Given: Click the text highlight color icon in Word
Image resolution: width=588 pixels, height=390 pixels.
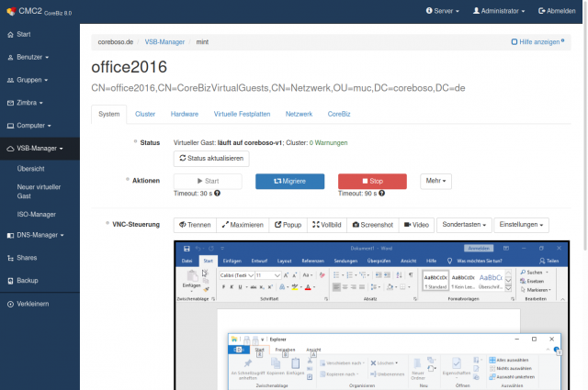Looking at the screenshot, I should point(295,287).
